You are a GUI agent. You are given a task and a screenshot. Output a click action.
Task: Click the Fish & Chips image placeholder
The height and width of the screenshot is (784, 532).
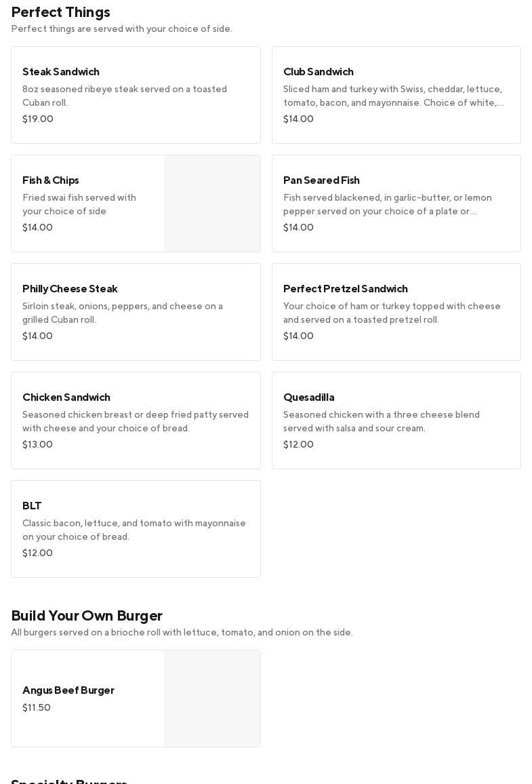click(x=212, y=203)
